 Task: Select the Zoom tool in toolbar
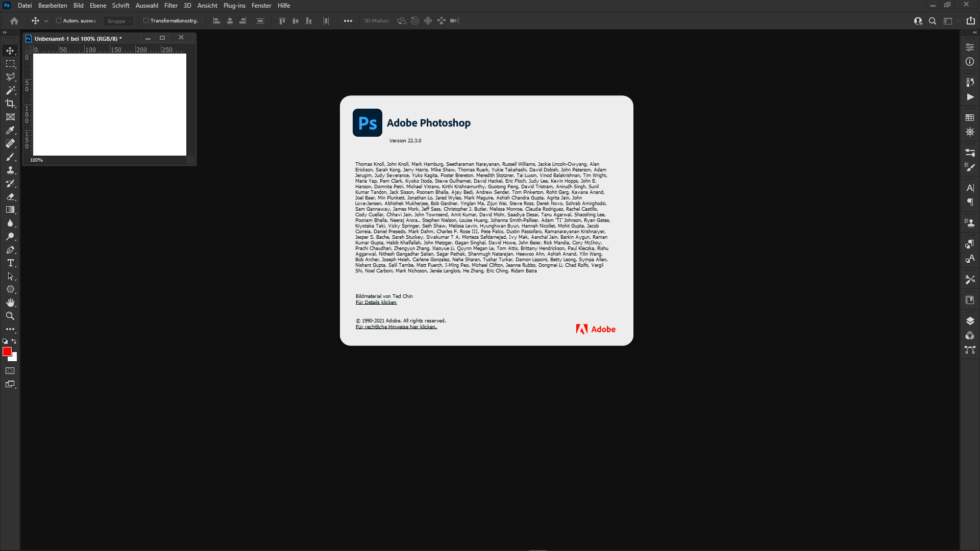pyautogui.click(x=10, y=316)
